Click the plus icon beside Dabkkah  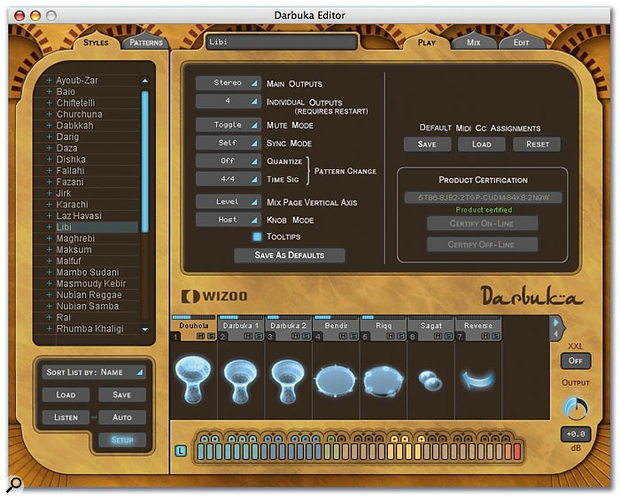tap(49, 125)
